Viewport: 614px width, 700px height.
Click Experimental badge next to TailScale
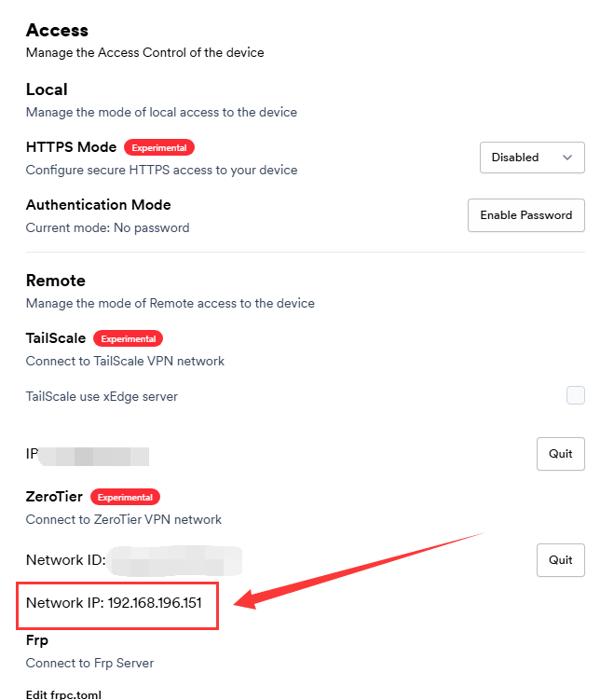[129, 338]
